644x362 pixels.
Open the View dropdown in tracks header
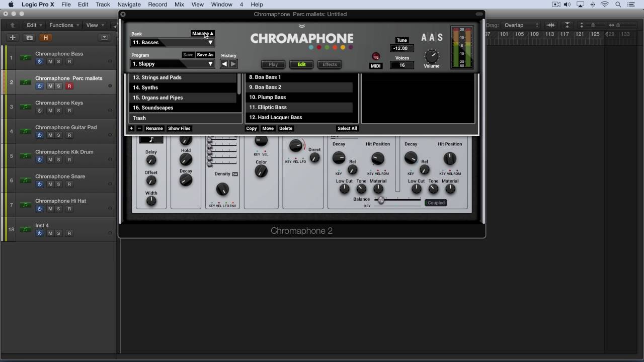(95, 25)
